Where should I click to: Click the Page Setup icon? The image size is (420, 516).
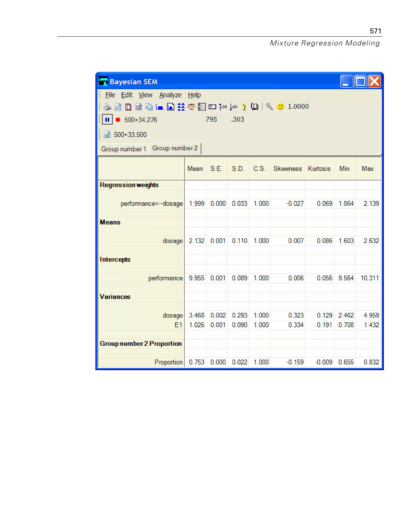[128, 107]
